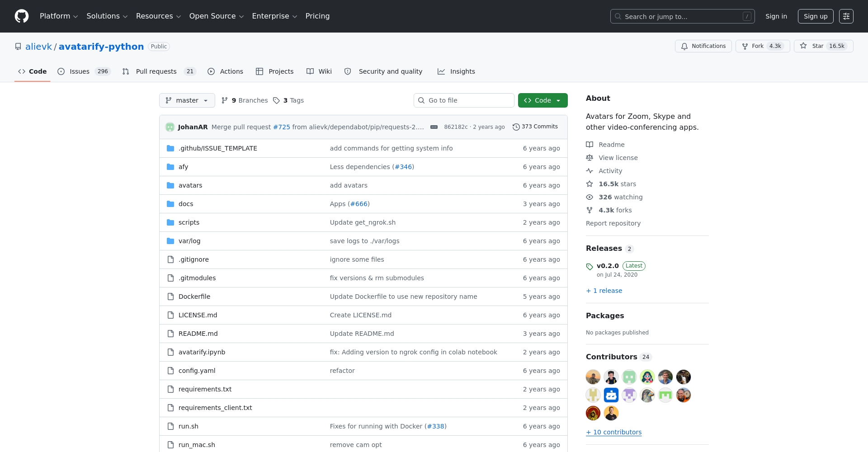Click the balance scale icon beside View license

tap(590, 158)
